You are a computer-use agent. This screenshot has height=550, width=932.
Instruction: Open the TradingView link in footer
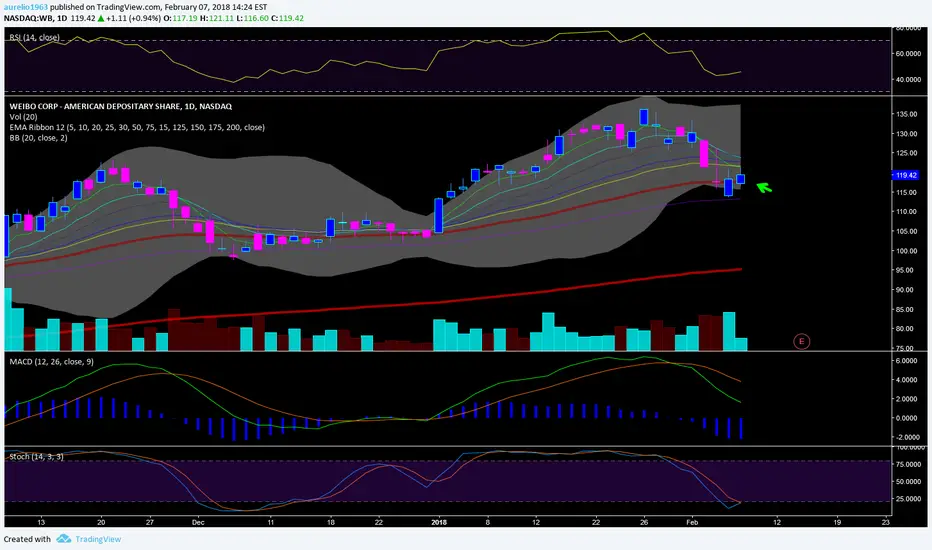(98, 539)
